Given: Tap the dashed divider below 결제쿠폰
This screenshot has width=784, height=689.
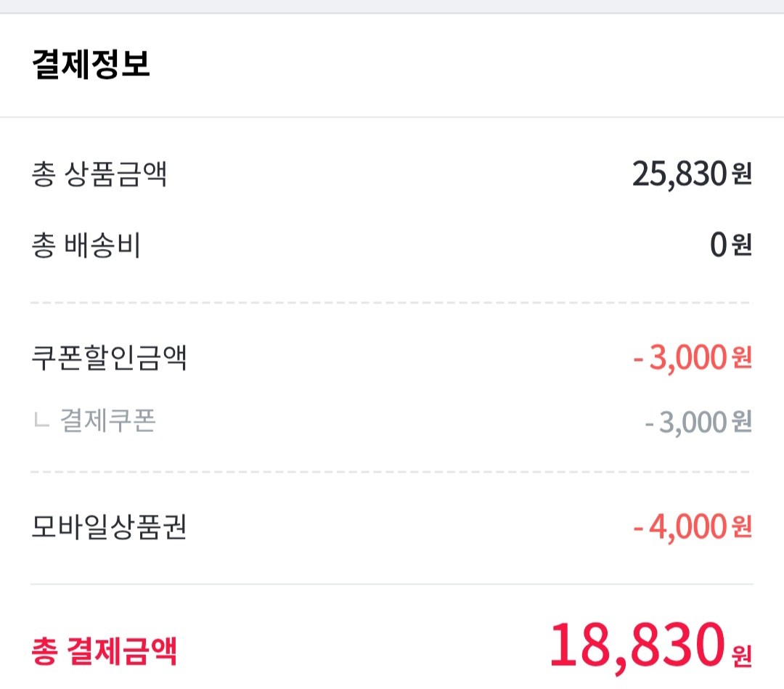Looking at the screenshot, I should pyautogui.click(x=392, y=472).
